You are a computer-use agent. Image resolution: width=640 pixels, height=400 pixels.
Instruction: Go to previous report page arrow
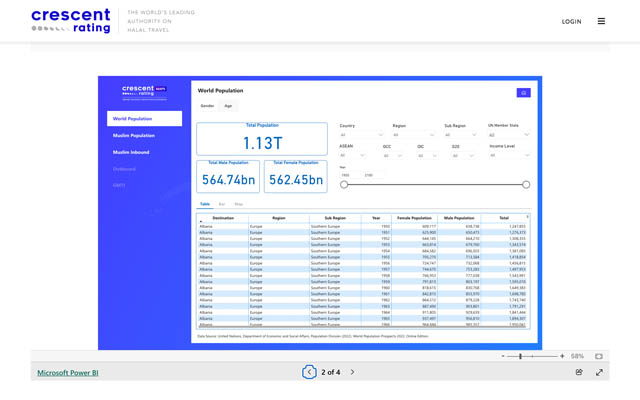[309, 372]
